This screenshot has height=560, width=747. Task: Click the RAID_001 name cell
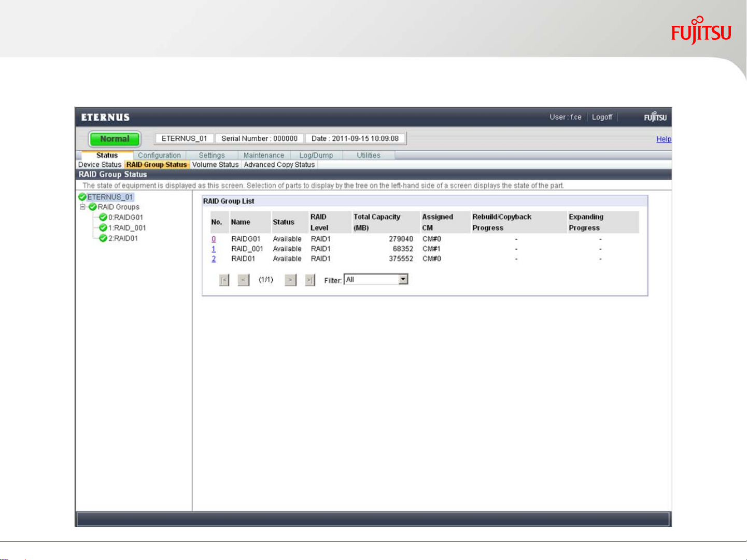(247, 249)
